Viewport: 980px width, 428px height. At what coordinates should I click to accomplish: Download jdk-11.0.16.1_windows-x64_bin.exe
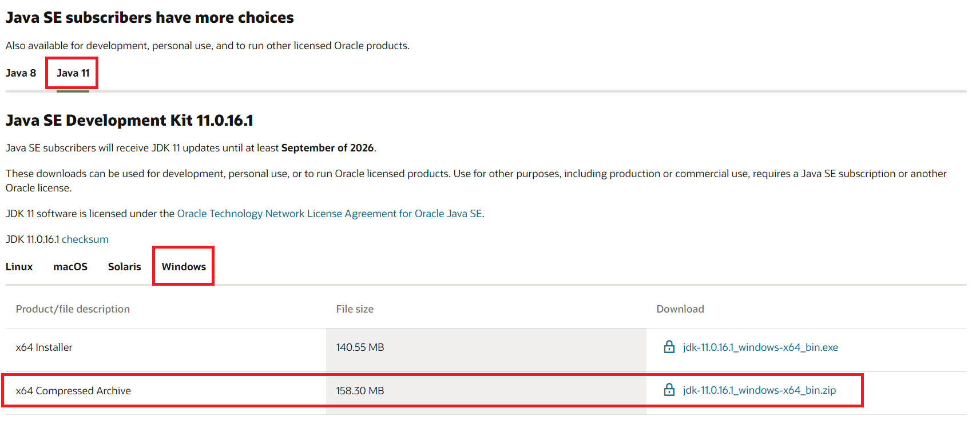[x=760, y=347]
